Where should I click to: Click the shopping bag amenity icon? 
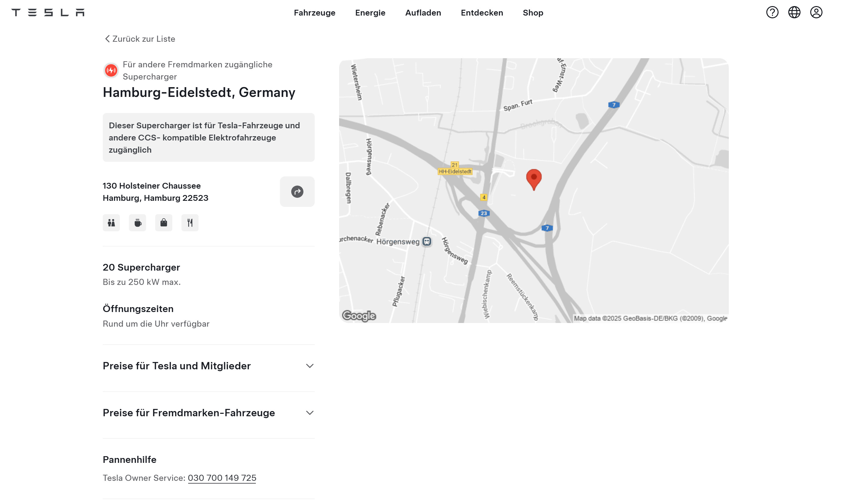pyautogui.click(x=163, y=223)
